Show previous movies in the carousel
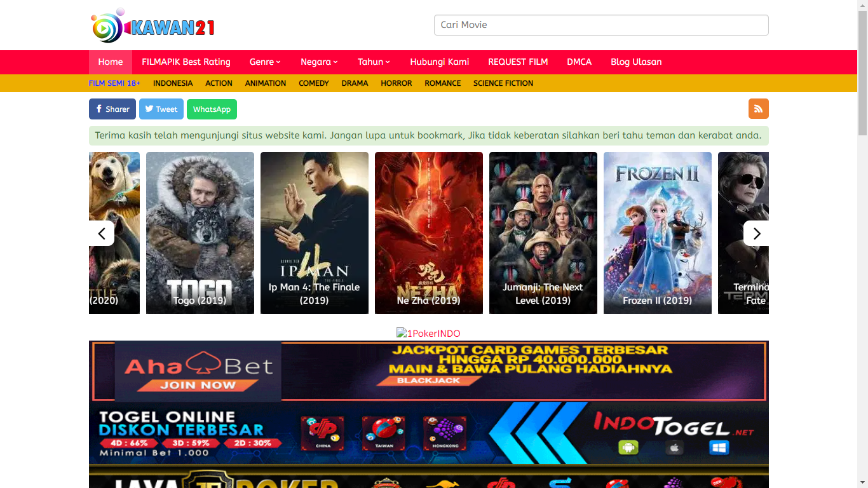The height and width of the screenshot is (488, 868). pyautogui.click(x=102, y=233)
